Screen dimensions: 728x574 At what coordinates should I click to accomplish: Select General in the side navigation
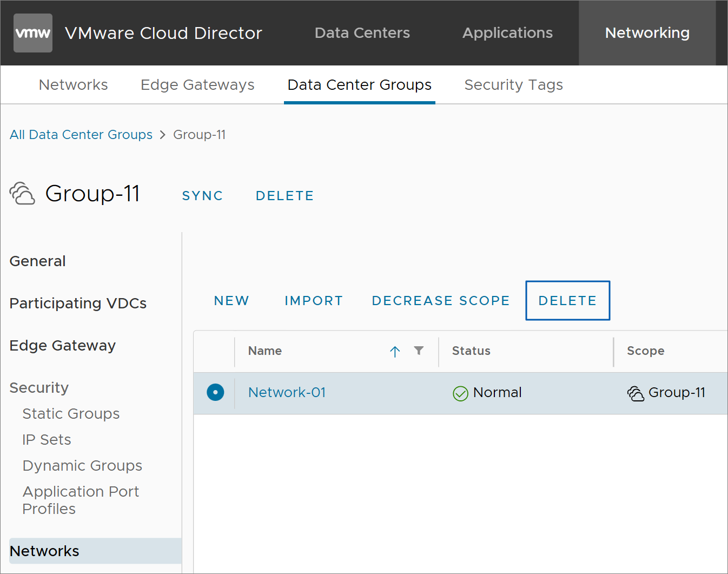point(38,261)
